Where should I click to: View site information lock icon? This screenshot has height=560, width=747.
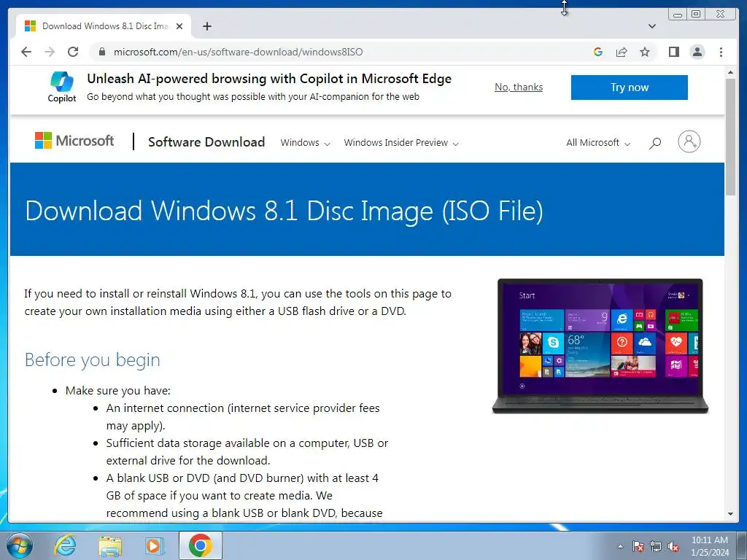(x=102, y=52)
